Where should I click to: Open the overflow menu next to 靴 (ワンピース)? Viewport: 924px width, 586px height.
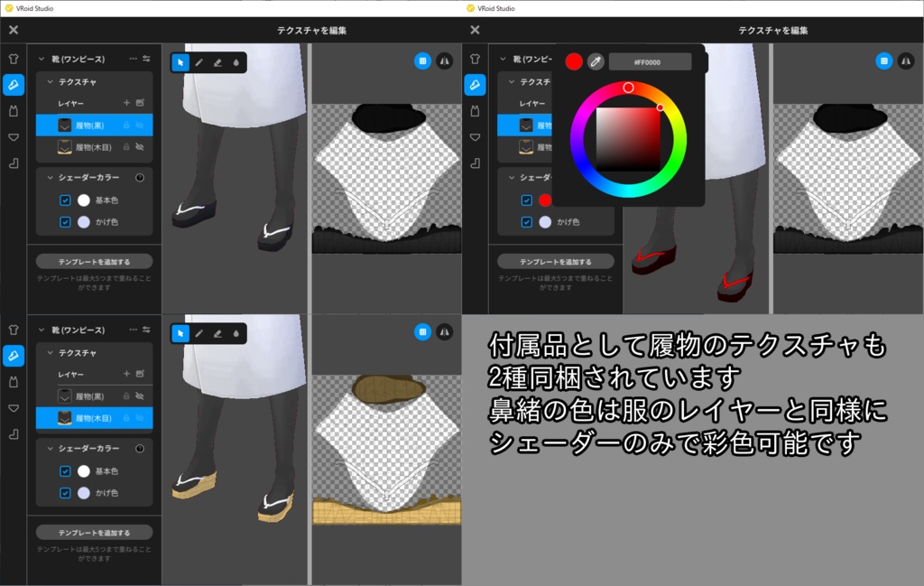click(x=132, y=59)
